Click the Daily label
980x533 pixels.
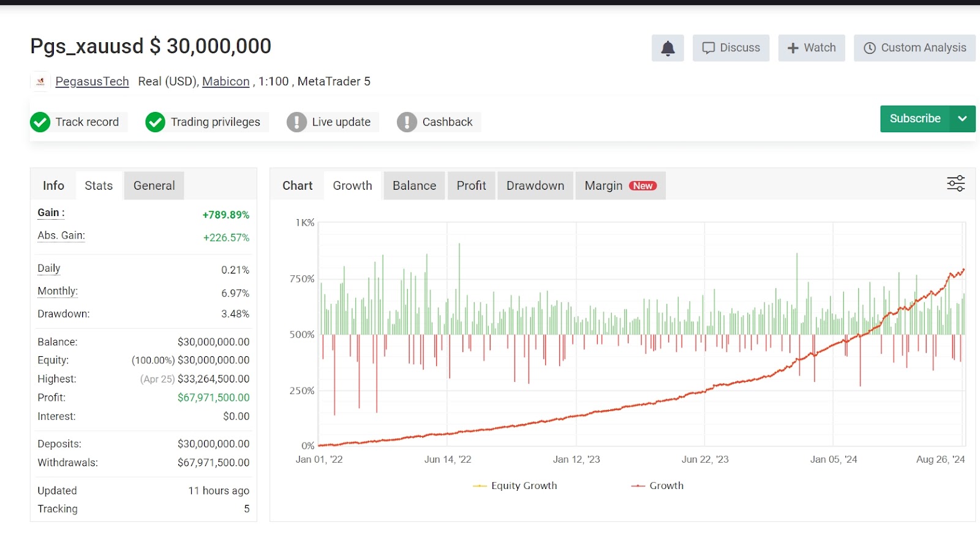49,269
